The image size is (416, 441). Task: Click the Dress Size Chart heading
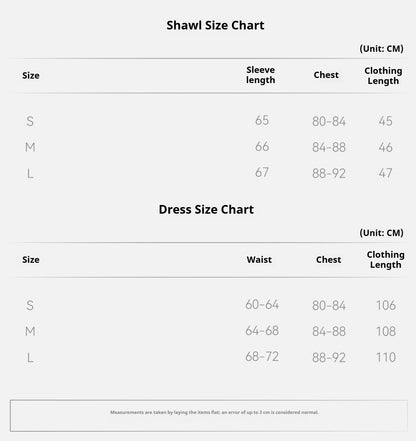206,209
